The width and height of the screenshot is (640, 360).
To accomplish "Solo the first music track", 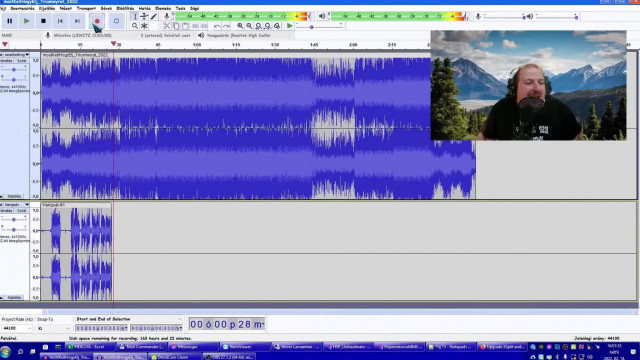I will pos(22,60).
